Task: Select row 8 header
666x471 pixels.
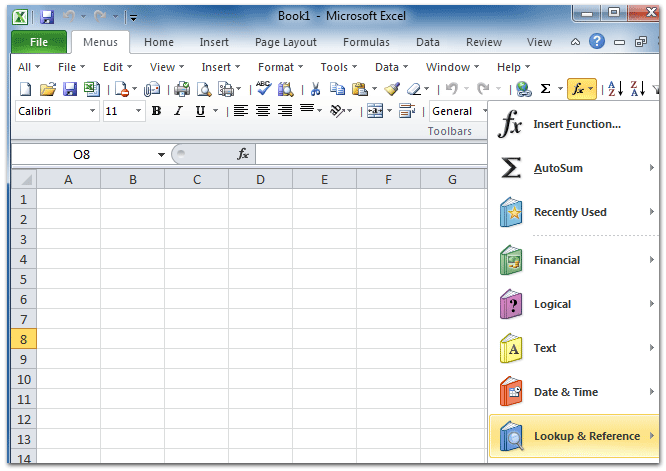Action: coord(24,339)
